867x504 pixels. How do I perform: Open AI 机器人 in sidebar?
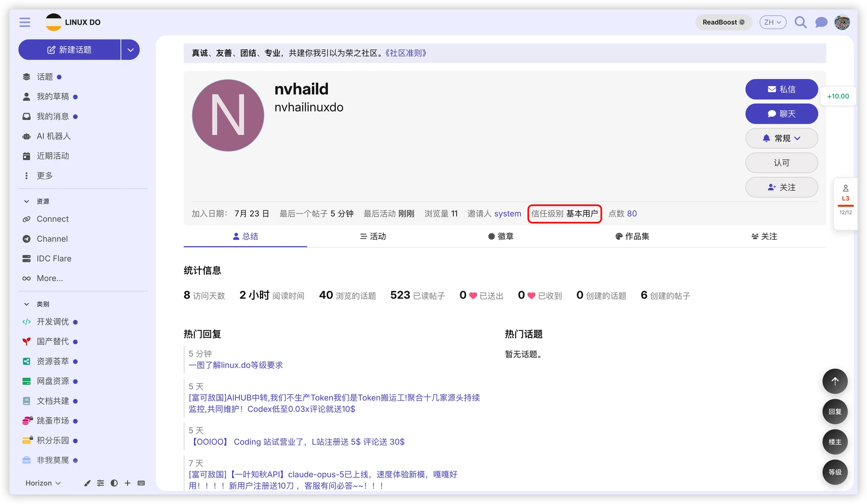coord(54,136)
